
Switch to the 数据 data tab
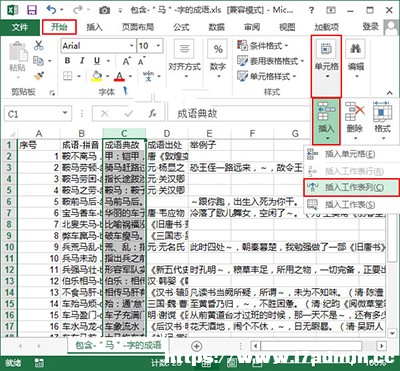click(217, 27)
